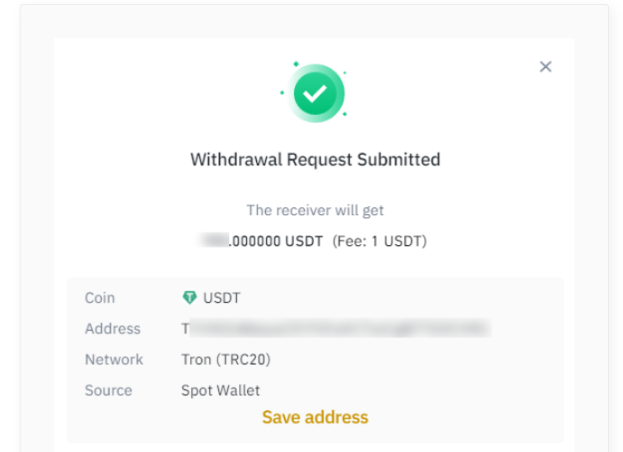Click the Address row label
623x452 pixels.
[x=112, y=328]
